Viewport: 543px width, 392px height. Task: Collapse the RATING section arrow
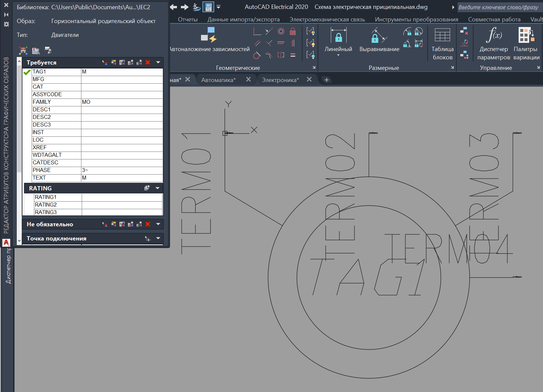[x=157, y=188]
